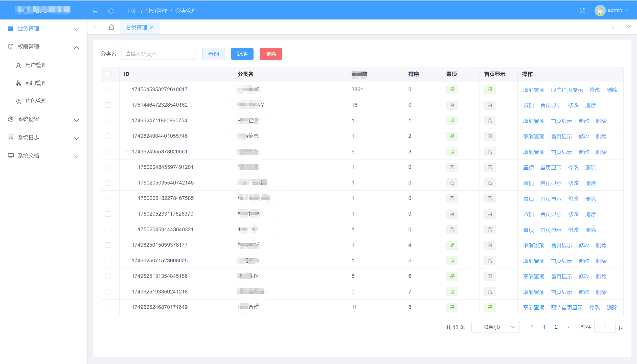Click the 分类管理 breadcrumb text
The image size is (637, 364).
tap(186, 11)
